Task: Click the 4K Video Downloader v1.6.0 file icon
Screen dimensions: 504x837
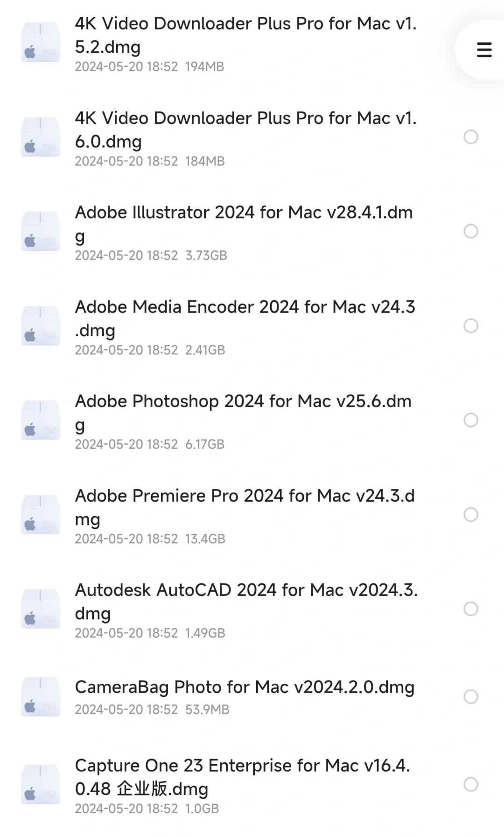Action: pyautogui.click(x=41, y=137)
